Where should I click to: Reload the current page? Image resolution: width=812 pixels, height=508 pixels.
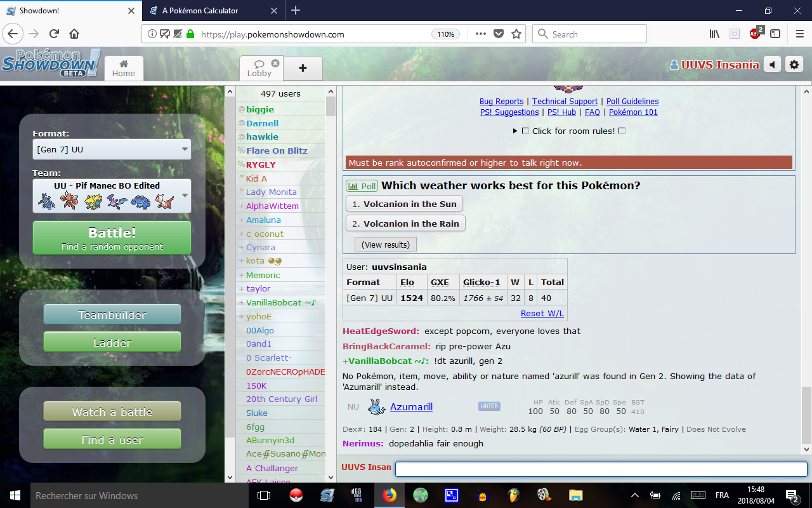point(54,34)
